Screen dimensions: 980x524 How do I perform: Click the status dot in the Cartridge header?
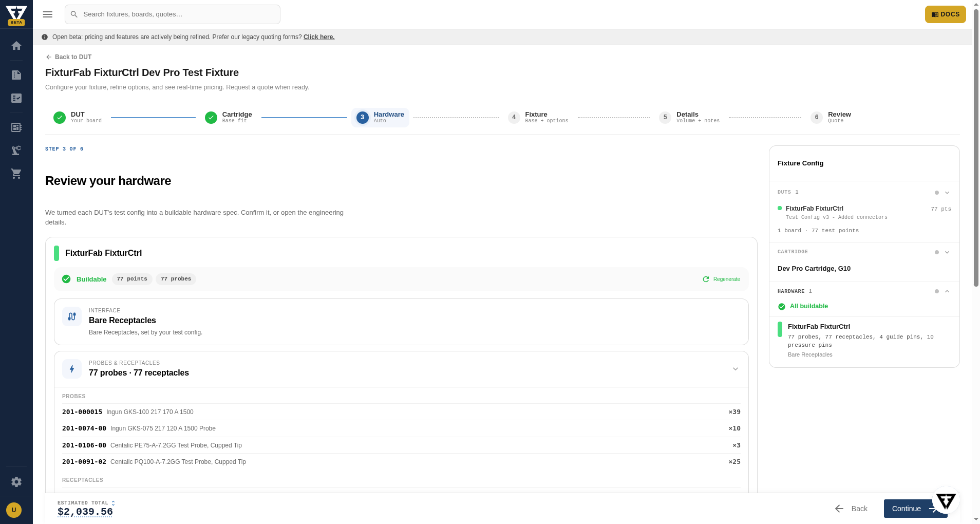click(x=937, y=252)
